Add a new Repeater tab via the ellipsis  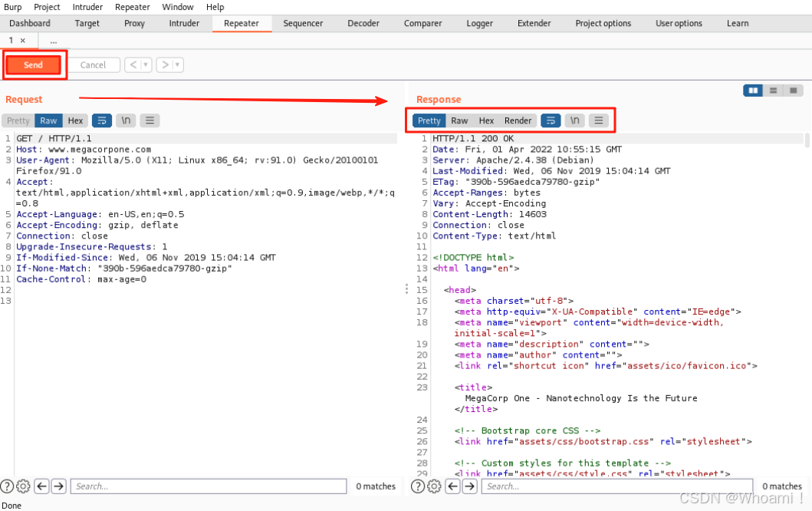(54, 41)
